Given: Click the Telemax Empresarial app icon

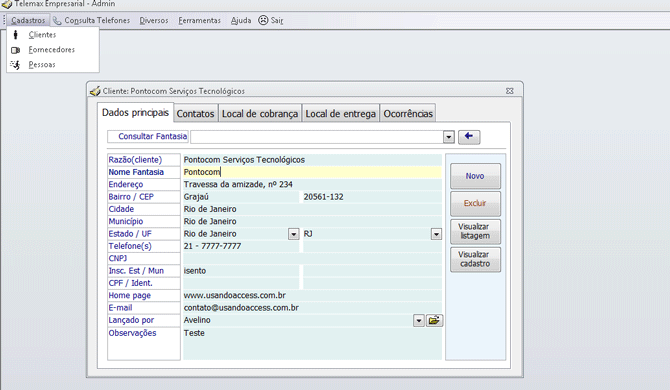Looking at the screenshot, I should click(7, 4).
